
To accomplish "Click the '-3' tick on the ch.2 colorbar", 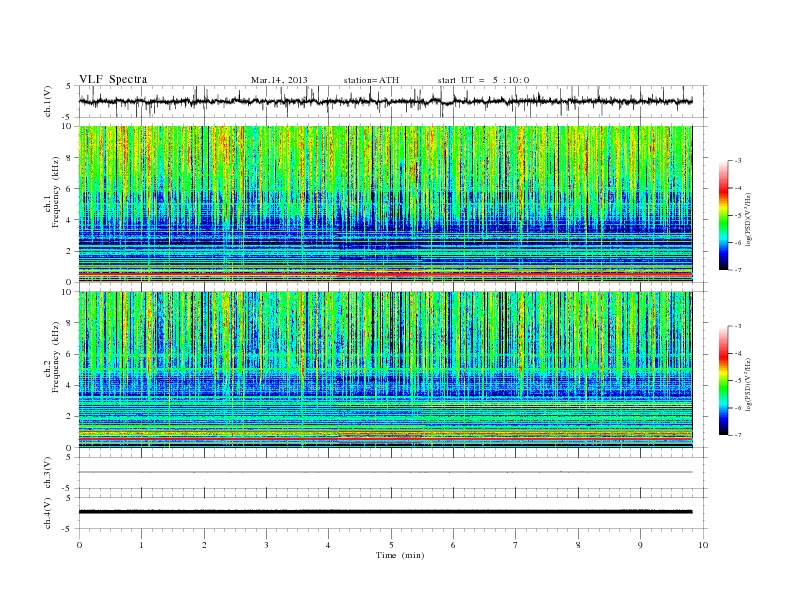I will [738, 326].
